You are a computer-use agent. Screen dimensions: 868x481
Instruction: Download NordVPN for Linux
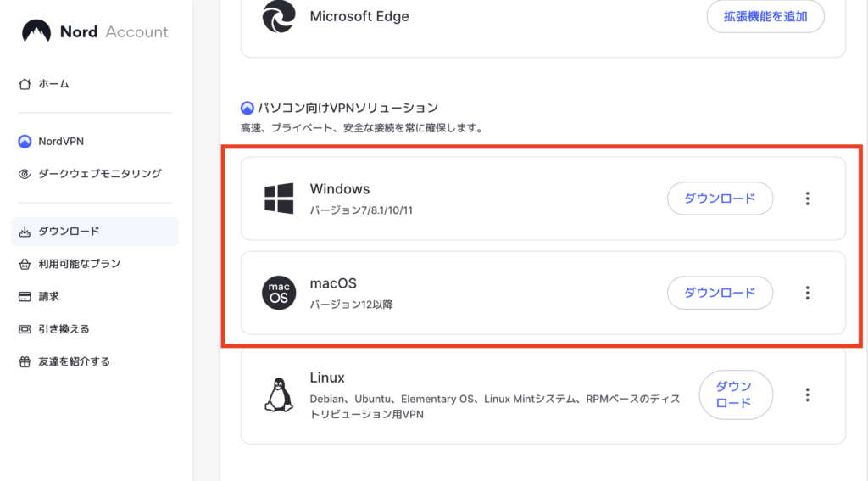tap(735, 395)
